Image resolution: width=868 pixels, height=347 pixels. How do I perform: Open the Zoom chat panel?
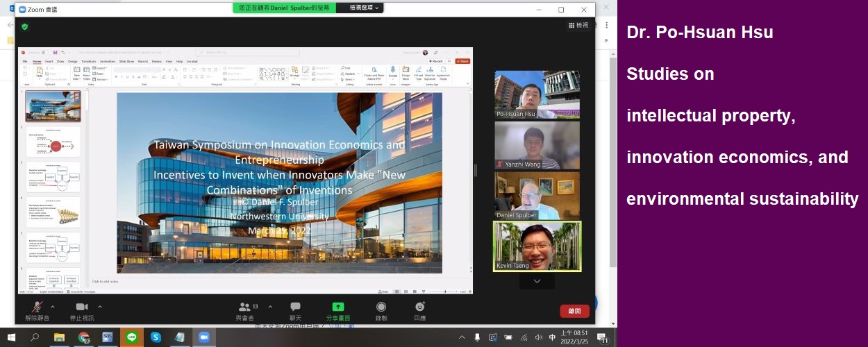click(295, 307)
